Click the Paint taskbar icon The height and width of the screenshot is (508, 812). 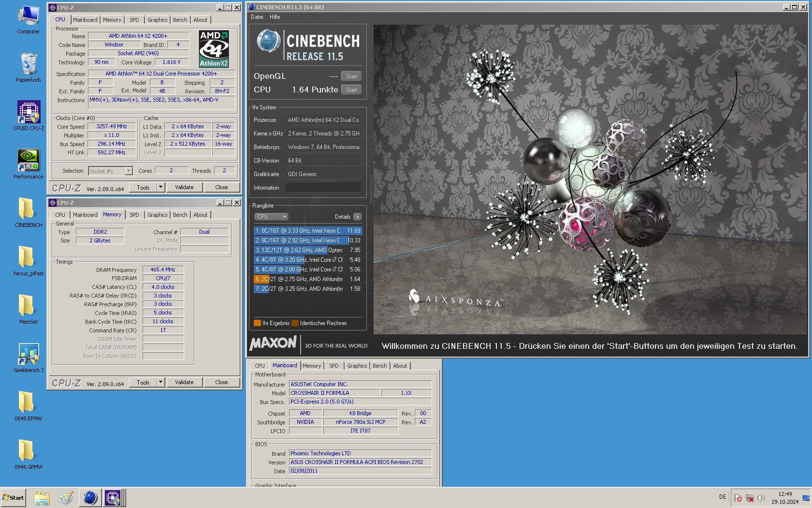[x=66, y=498]
